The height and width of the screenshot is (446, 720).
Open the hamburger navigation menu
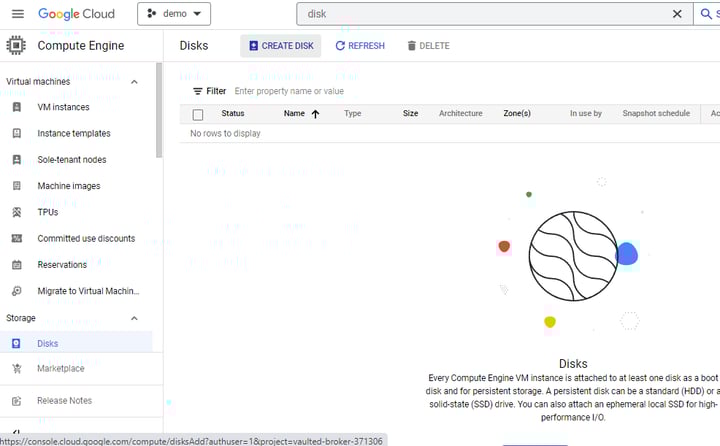[17, 14]
